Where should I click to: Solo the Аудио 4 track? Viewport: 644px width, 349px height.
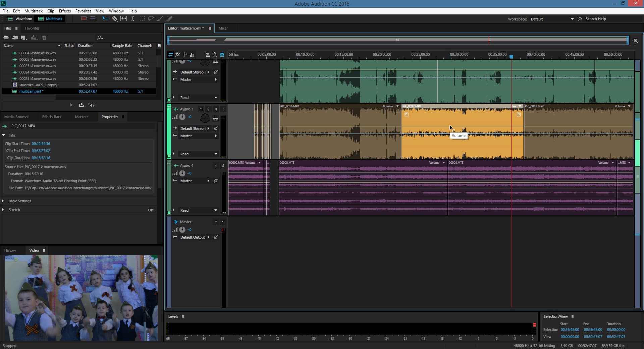point(223,165)
